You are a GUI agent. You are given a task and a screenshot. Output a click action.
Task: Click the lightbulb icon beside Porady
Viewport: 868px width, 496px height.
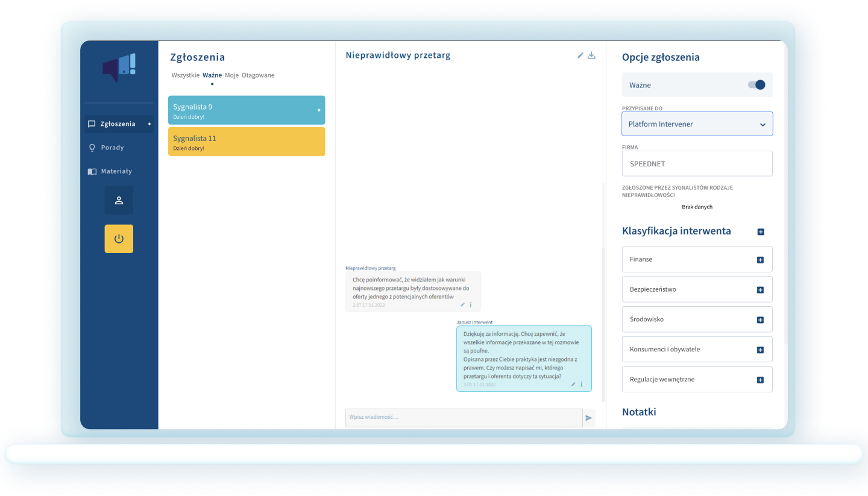[92, 148]
